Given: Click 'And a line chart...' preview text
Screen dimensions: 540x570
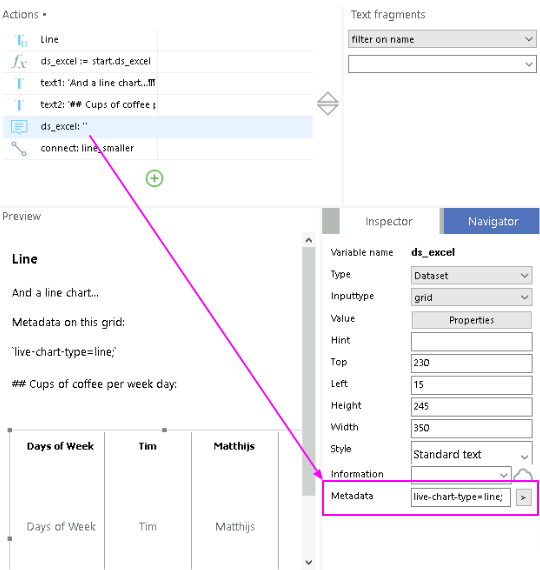Looking at the screenshot, I should click(55, 293).
